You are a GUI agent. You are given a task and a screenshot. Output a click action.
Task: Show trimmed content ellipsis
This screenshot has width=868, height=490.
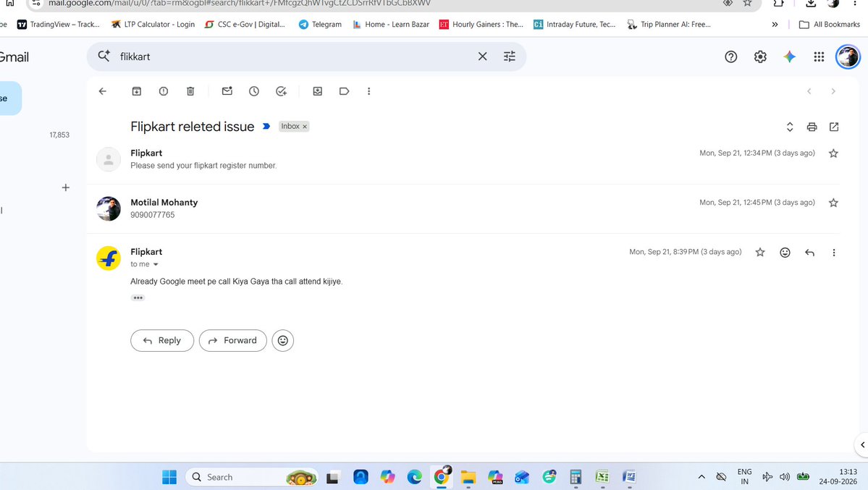pos(138,298)
